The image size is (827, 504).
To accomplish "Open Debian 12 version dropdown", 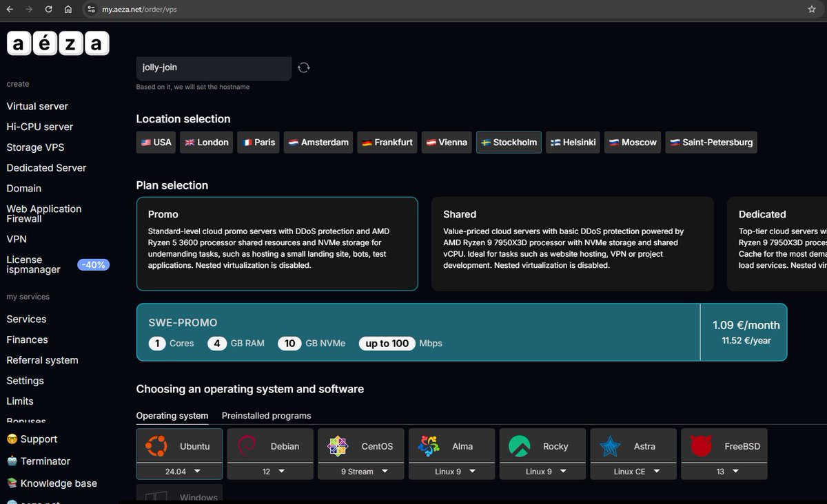I will pos(270,471).
